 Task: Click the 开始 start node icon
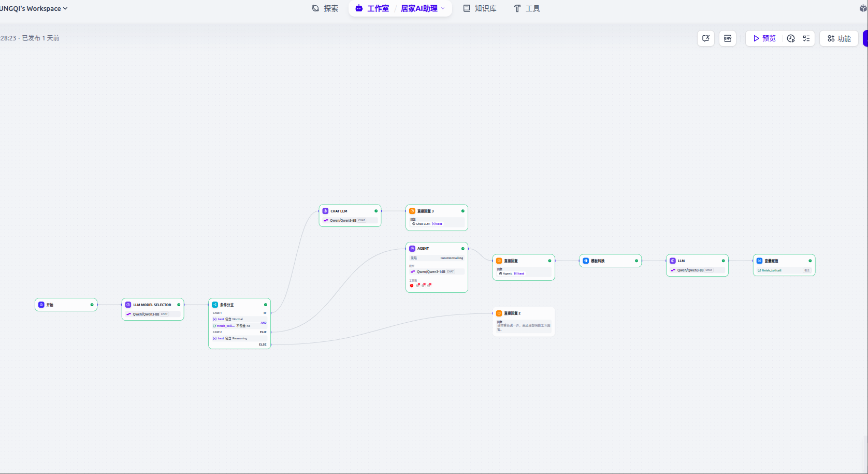[41, 305]
